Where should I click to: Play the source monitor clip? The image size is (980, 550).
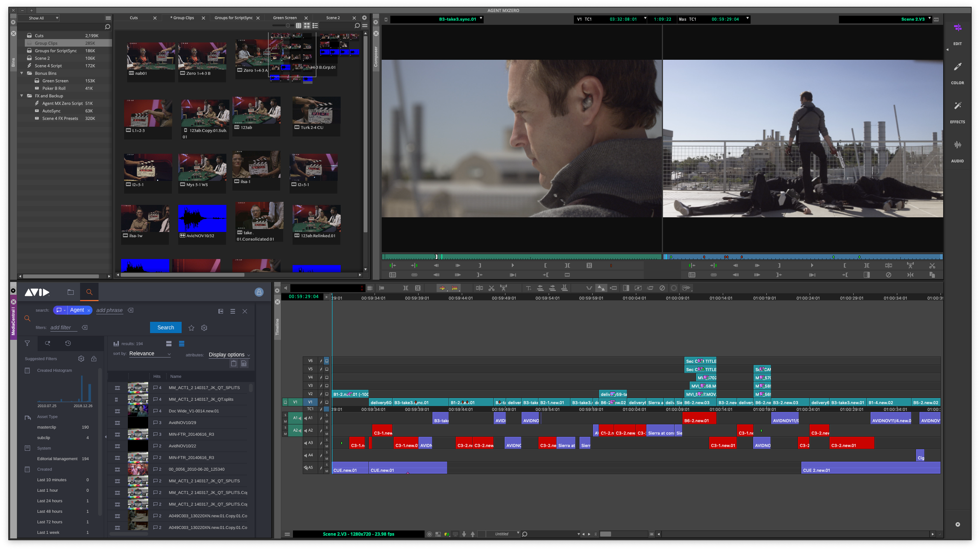click(513, 265)
